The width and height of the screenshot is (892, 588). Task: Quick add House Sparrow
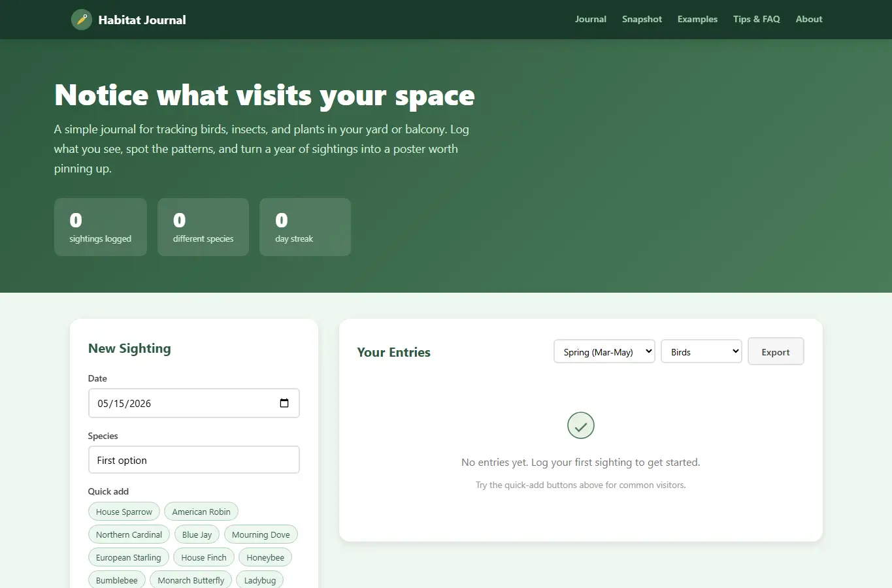pos(124,512)
